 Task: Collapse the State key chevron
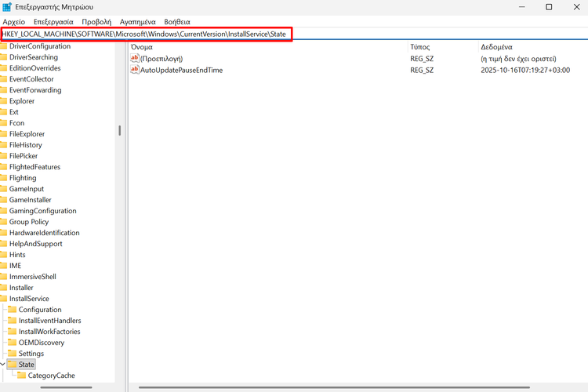coord(2,365)
